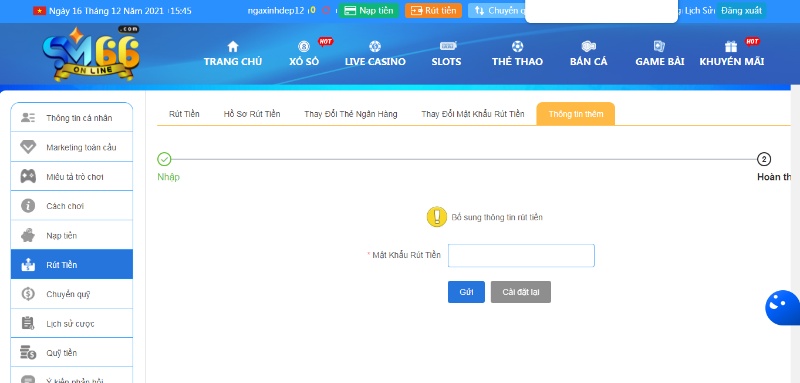Click the Nhập step label

[x=168, y=177]
